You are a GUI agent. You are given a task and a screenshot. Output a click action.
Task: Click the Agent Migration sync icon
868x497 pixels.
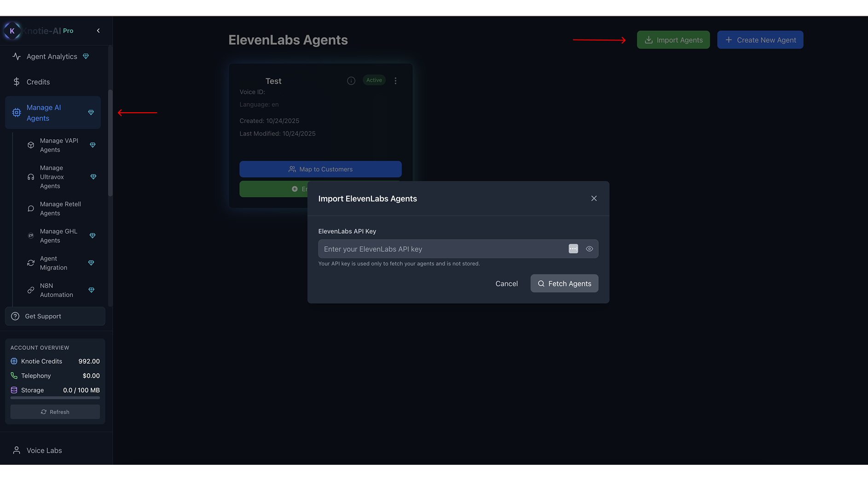click(x=31, y=263)
